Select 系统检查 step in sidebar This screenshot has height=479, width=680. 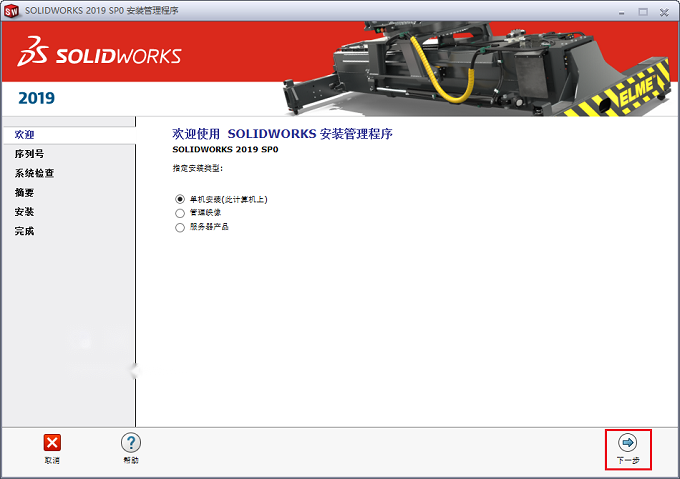[34, 173]
